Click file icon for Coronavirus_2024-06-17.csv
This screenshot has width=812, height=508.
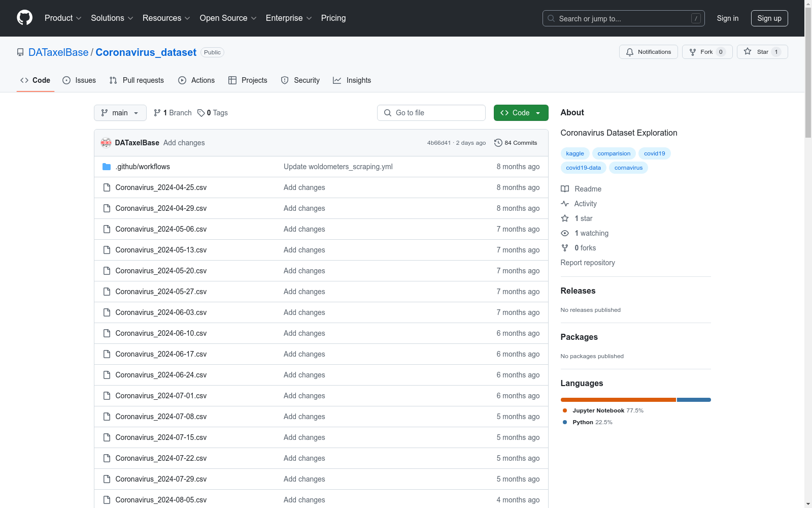click(107, 354)
